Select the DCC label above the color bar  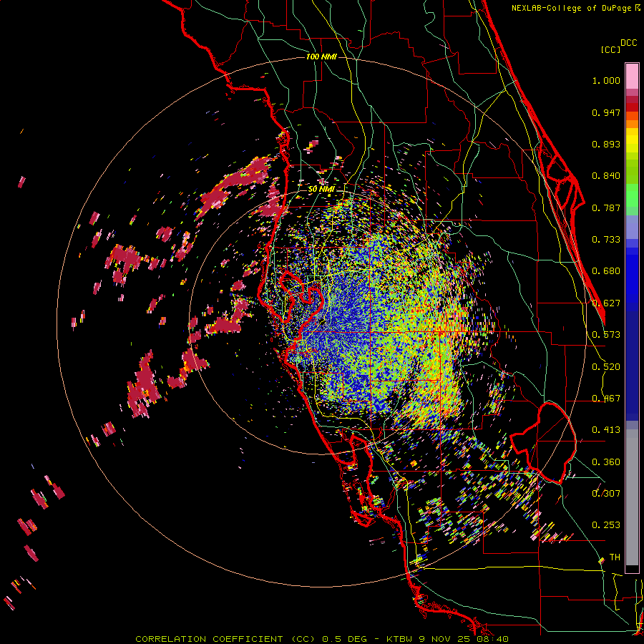pyautogui.click(x=628, y=43)
